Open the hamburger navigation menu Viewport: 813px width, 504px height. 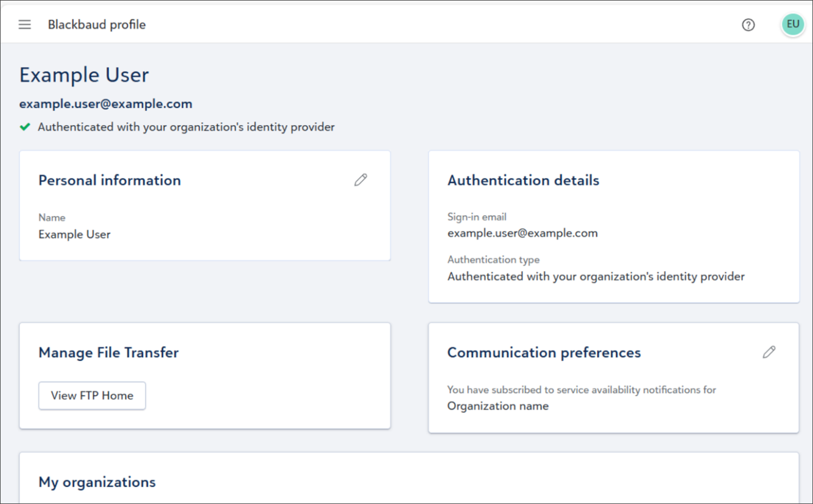click(24, 24)
